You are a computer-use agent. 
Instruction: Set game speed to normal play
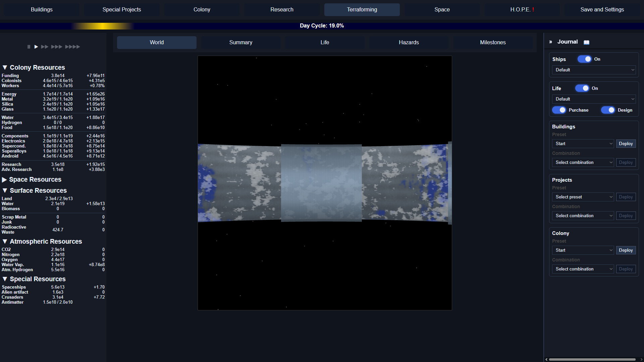click(x=36, y=47)
